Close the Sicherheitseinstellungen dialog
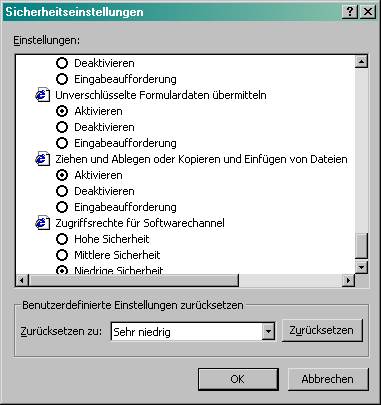381x405 pixels. pos(368,12)
